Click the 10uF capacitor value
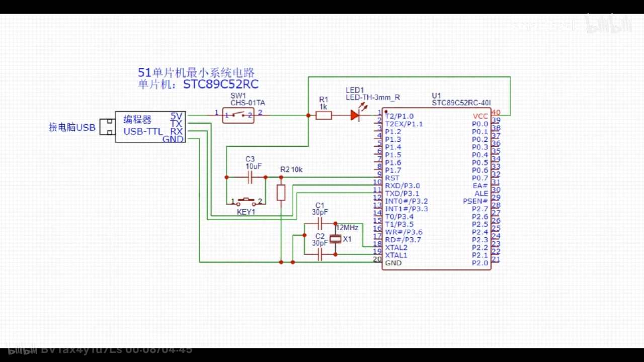The image size is (644, 362). pos(254,166)
